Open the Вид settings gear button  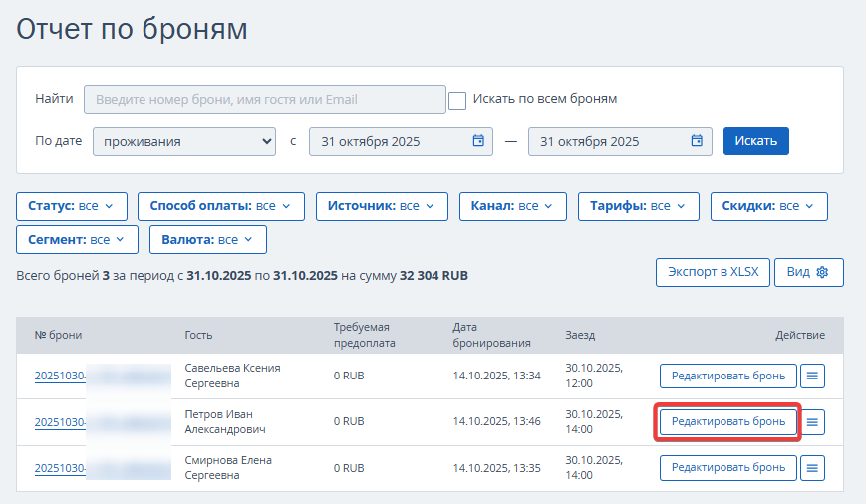point(808,272)
